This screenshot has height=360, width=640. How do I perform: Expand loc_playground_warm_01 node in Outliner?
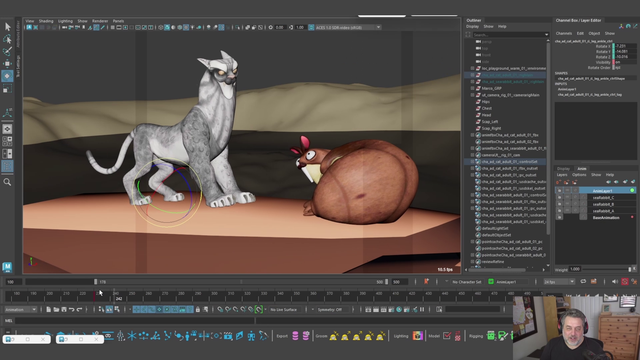click(473, 68)
